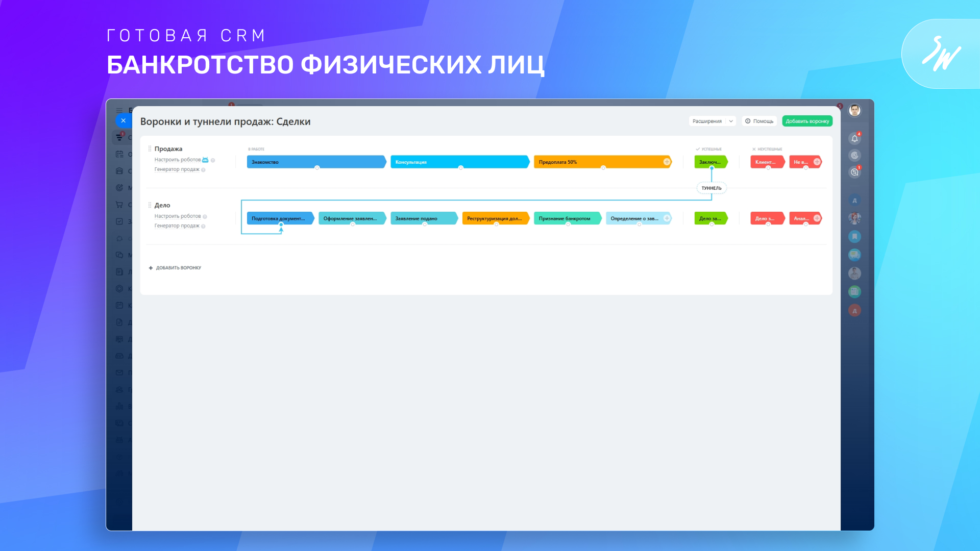
Task: Expand the Расширения dropdown arrow
Action: [x=731, y=121]
